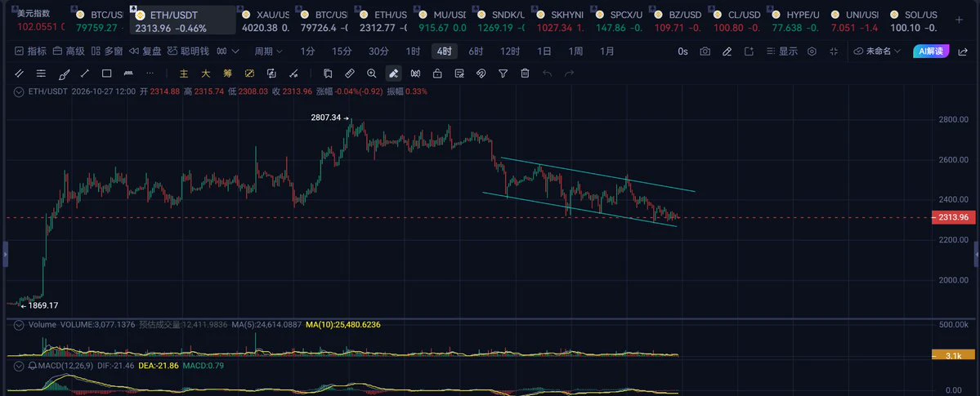Select the 4时 timeframe
The width and height of the screenshot is (980, 396).
(445, 51)
